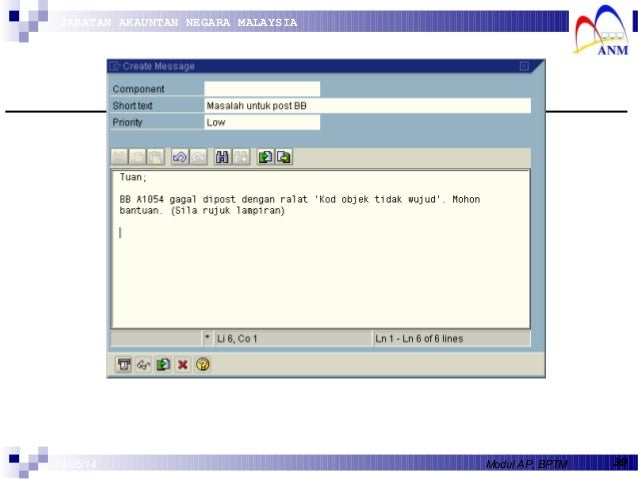638x479 pixels.
Task: Click the 'Ln 1 - Ln 6 of 6 lines' status
Action: 419,339
